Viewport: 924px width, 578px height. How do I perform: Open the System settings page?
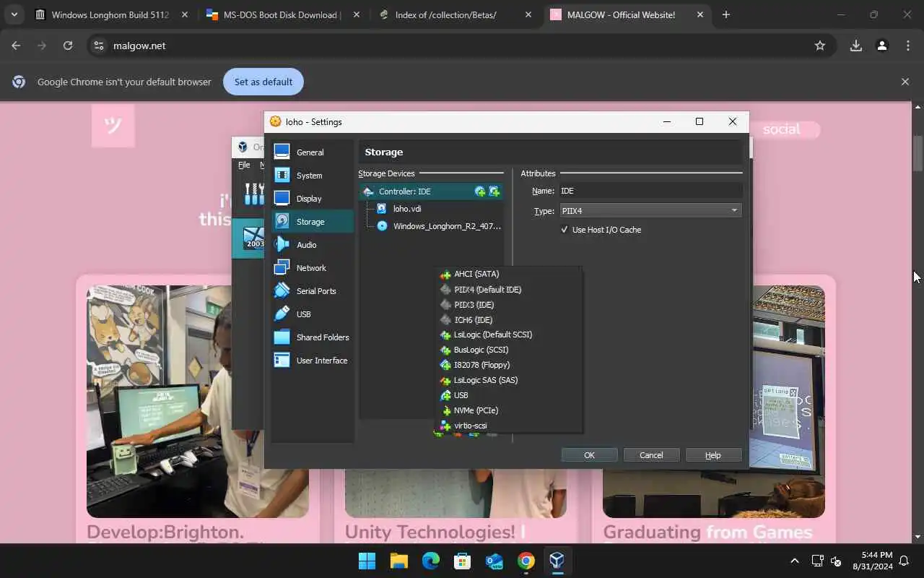click(x=313, y=176)
